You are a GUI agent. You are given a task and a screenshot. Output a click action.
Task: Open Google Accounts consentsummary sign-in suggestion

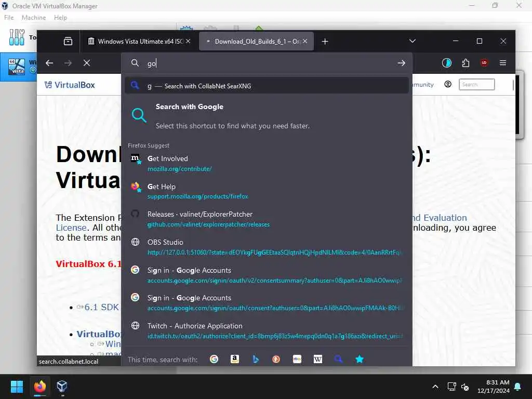[267, 275]
